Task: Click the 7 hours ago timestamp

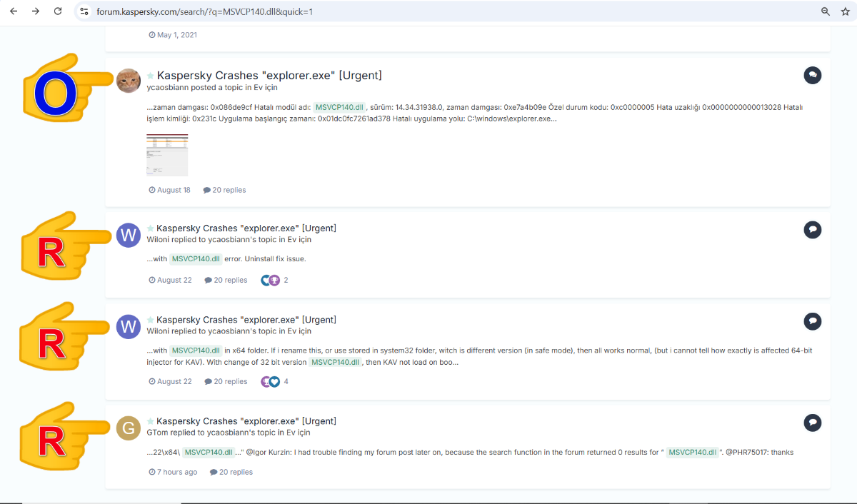Action: [x=173, y=472]
